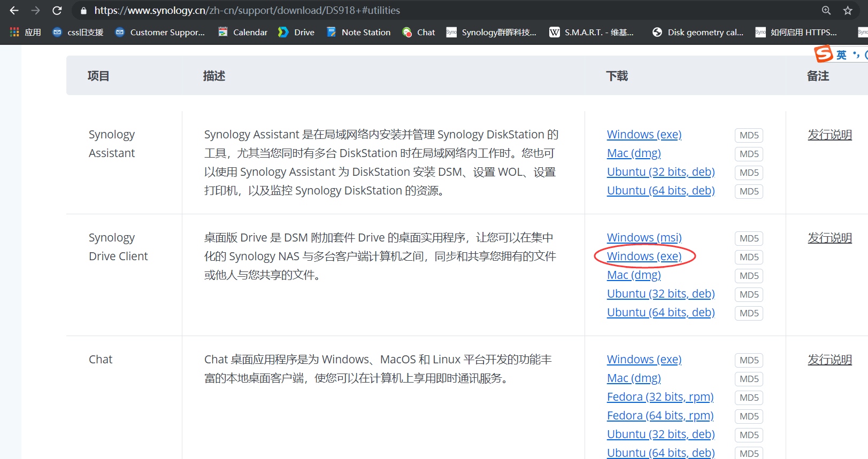The image size is (868, 459).
Task: Open the Disk geometry cal... bookmark
Action: (x=698, y=32)
